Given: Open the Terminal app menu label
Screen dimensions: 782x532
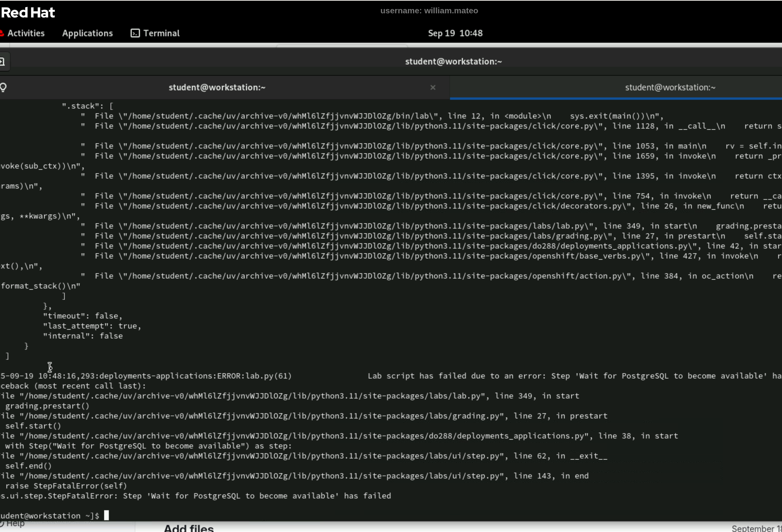Looking at the screenshot, I should click(161, 33).
